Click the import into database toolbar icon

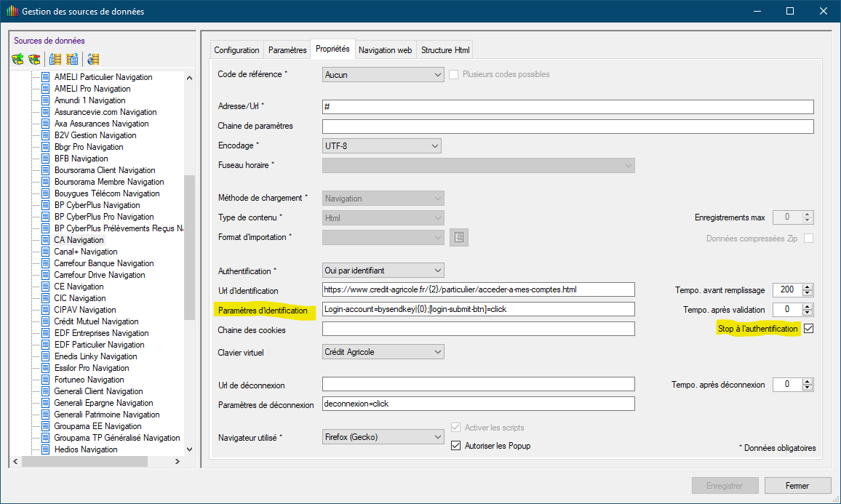55,59
